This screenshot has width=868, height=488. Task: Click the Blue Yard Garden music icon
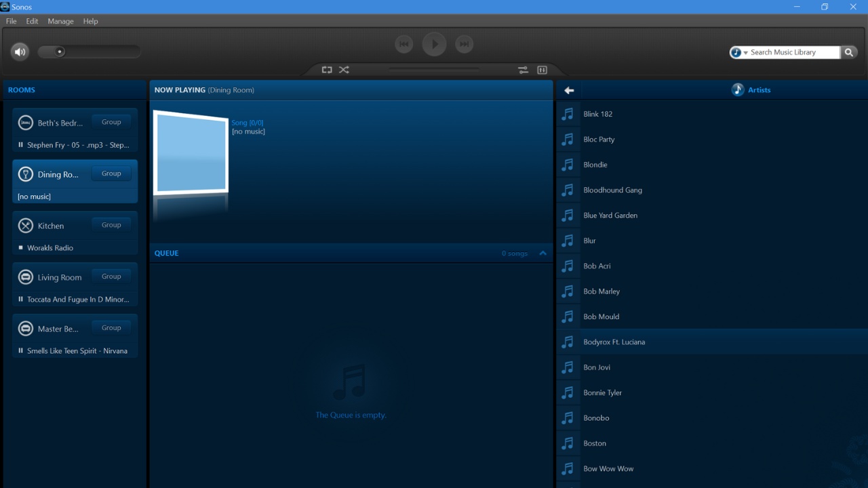click(568, 215)
